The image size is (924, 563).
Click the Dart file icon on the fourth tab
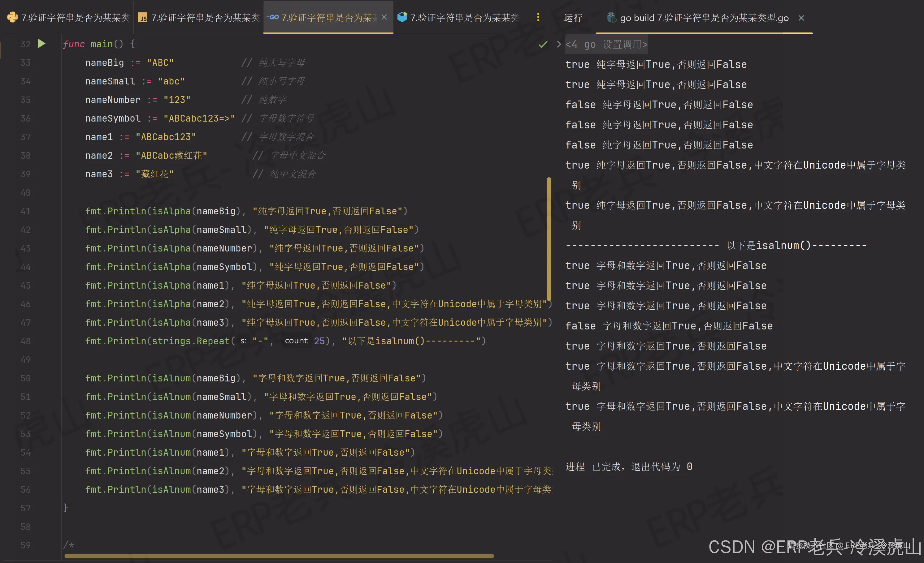click(x=402, y=17)
